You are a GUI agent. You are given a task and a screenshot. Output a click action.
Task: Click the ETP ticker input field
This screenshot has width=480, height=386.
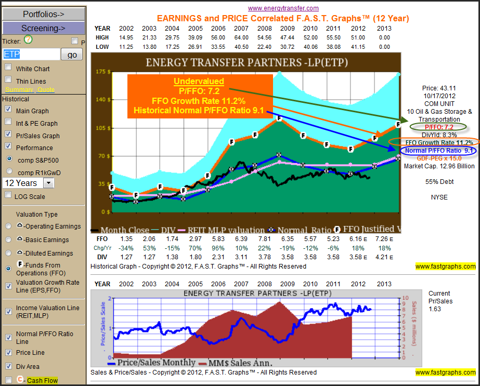tap(31, 54)
